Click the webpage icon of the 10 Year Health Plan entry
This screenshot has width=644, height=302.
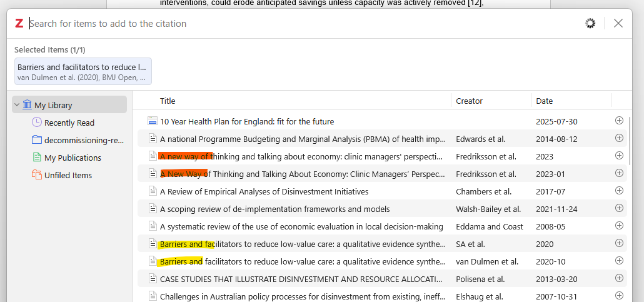tap(153, 121)
